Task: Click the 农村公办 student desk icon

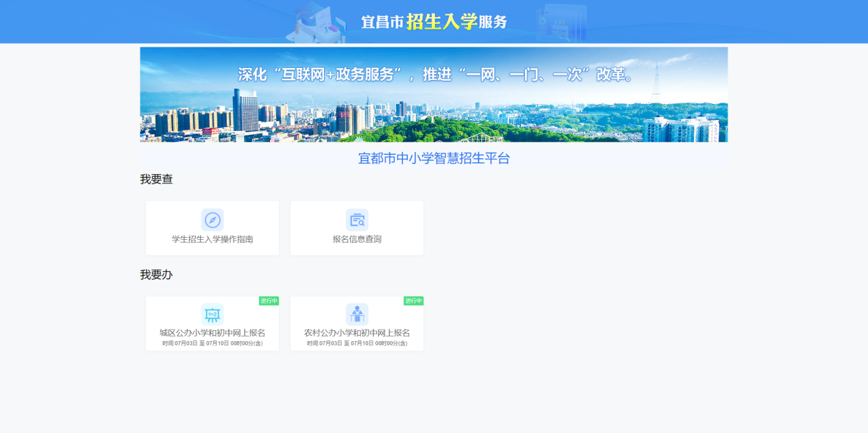Action: coord(357,314)
